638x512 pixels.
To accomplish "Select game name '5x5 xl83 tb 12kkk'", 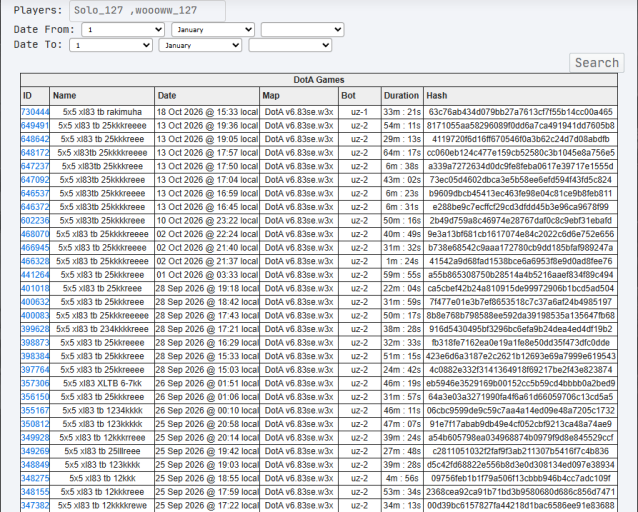I will 102,478.
